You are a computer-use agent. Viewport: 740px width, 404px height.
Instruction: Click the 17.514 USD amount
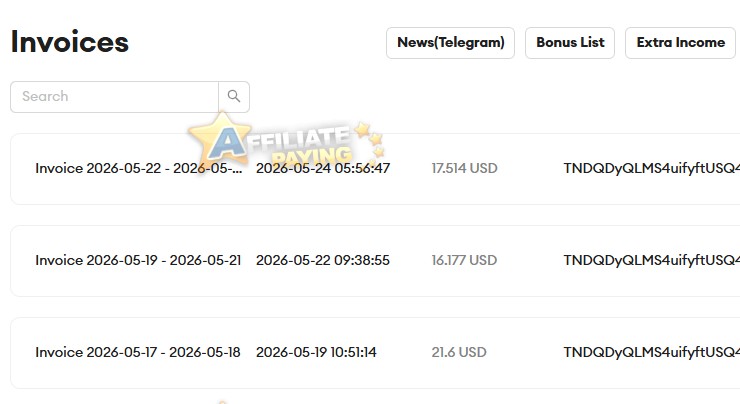(x=464, y=168)
